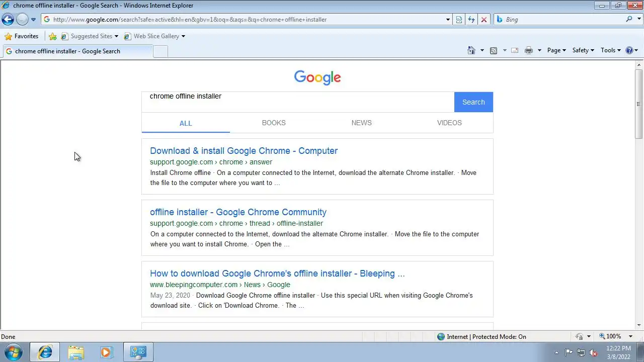Image resolution: width=644 pixels, height=362 pixels.
Task: Open the Safety menu
Action: pos(583,50)
